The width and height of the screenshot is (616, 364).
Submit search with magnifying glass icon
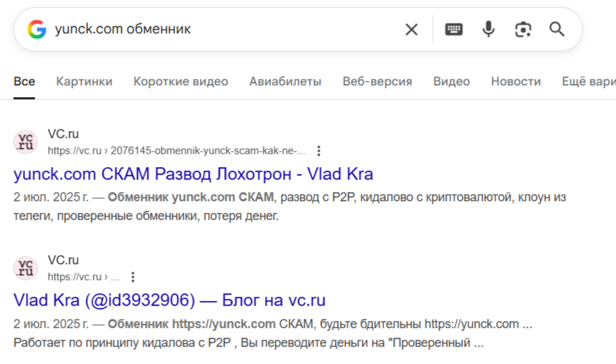(x=556, y=29)
